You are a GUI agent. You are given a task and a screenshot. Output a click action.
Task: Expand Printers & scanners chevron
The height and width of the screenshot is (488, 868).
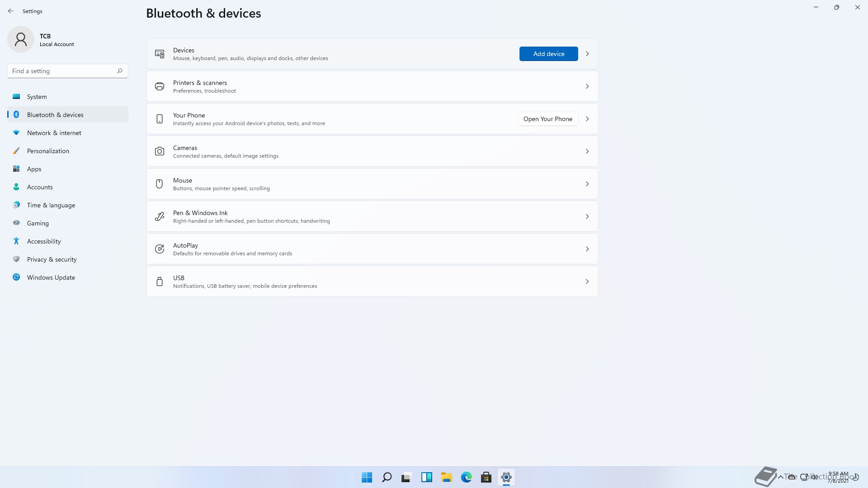[587, 86]
